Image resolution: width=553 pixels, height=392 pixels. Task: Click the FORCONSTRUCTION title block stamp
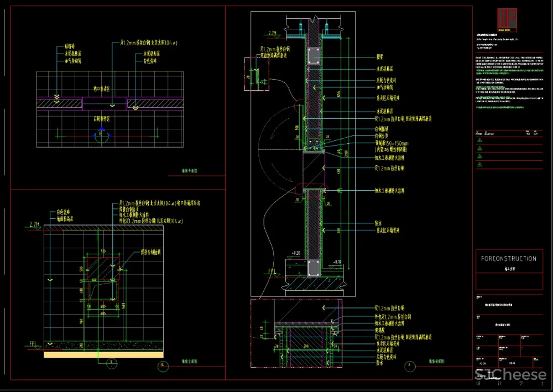508,259
